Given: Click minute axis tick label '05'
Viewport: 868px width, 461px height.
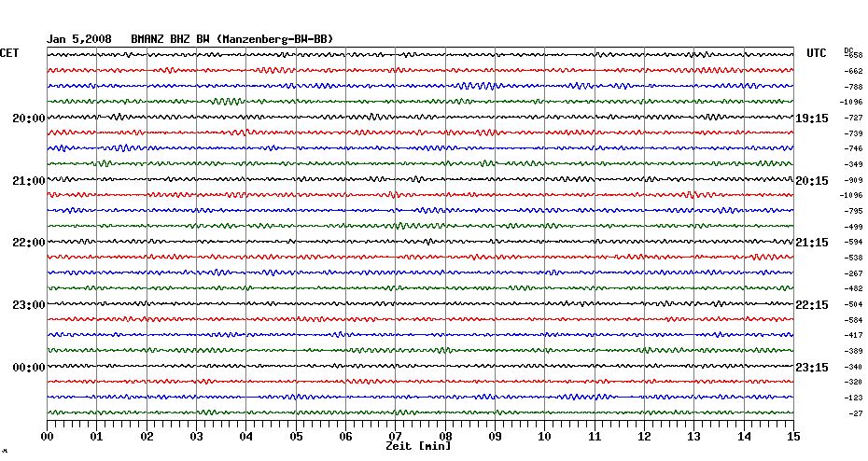Looking at the screenshot, I should coord(296,437).
